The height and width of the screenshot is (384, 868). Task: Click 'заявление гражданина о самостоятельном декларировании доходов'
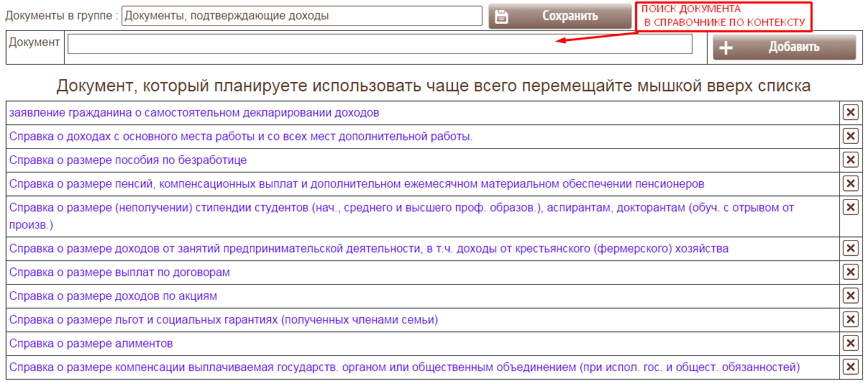point(194,113)
